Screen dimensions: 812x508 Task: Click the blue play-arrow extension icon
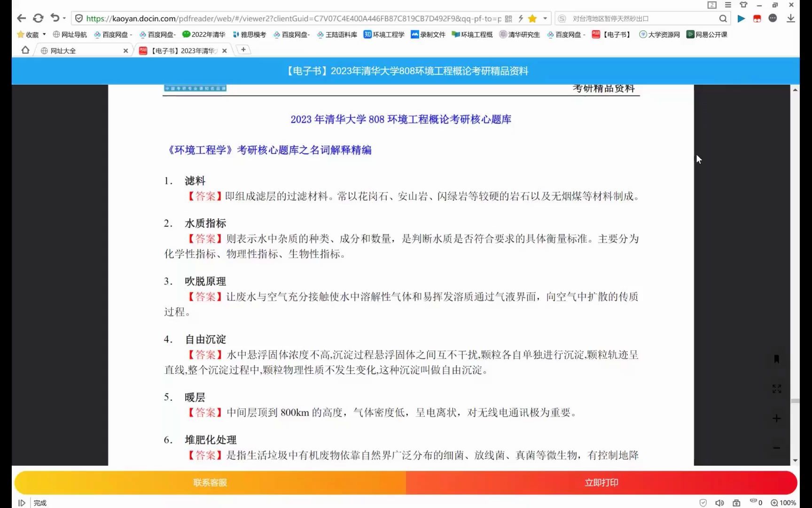[x=741, y=18]
